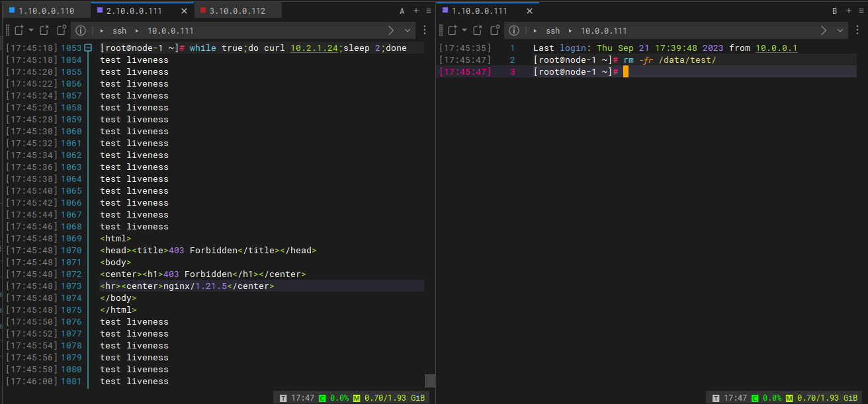Click the forward arrow in left address bar
The image size is (868, 404).
tap(391, 30)
